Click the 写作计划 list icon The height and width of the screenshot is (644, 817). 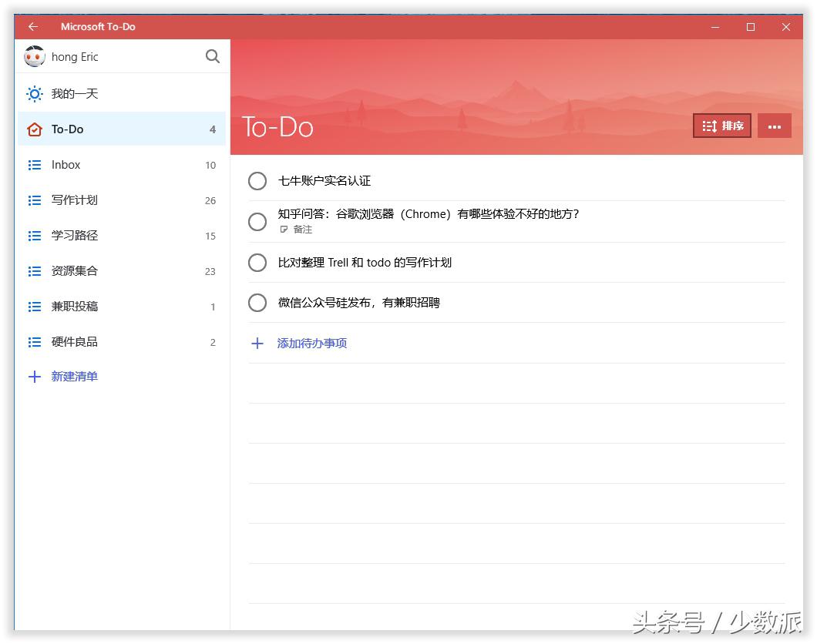[x=34, y=200]
